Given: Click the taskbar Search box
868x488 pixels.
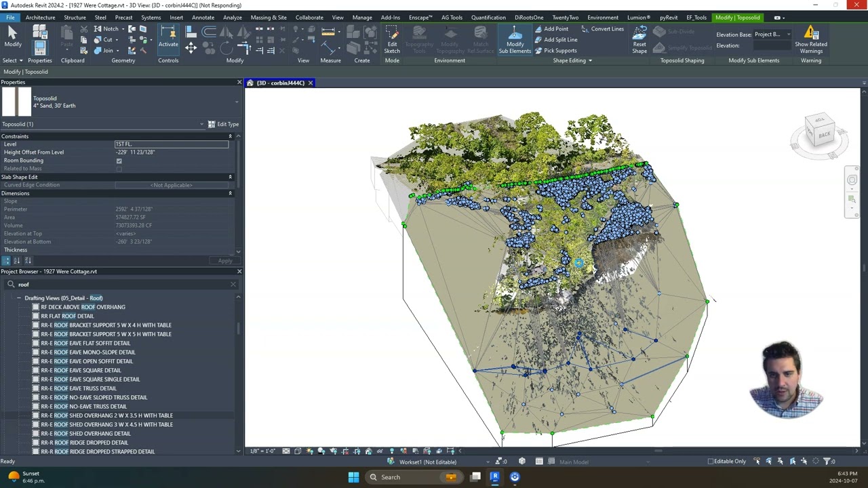Looking at the screenshot, I should [x=412, y=477].
